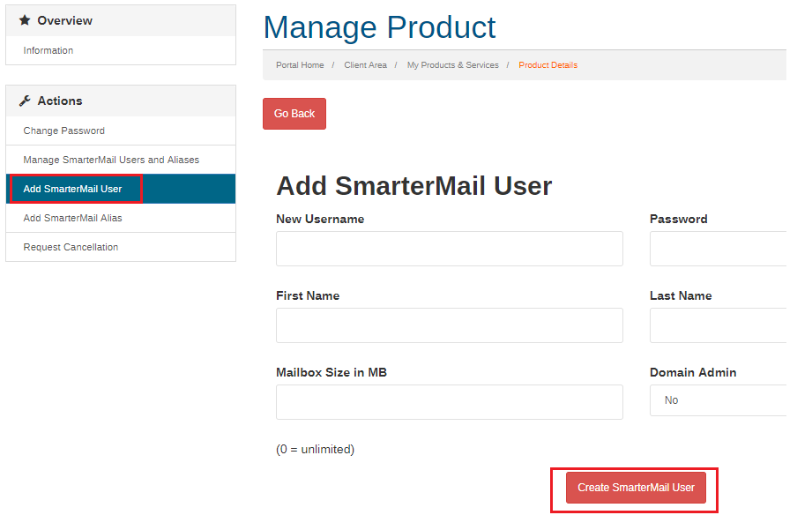Viewport: 812px width, 530px height.
Task: Click the Manage Product page title
Action: 380,27
